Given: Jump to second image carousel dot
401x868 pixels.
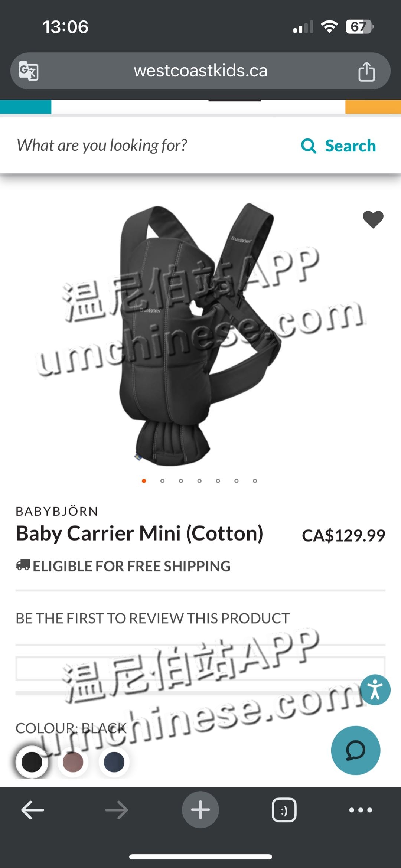Looking at the screenshot, I should (x=162, y=481).
